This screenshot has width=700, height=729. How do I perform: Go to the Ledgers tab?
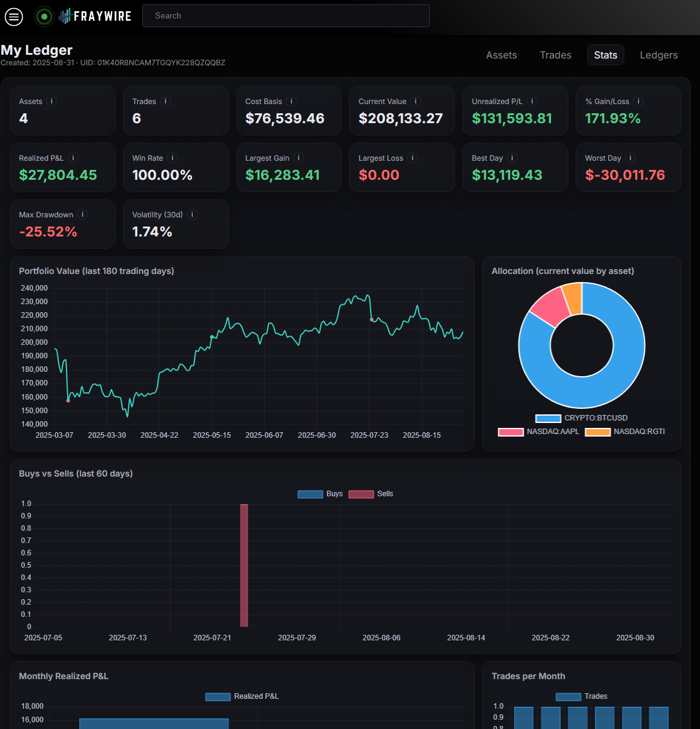[658, 55]
